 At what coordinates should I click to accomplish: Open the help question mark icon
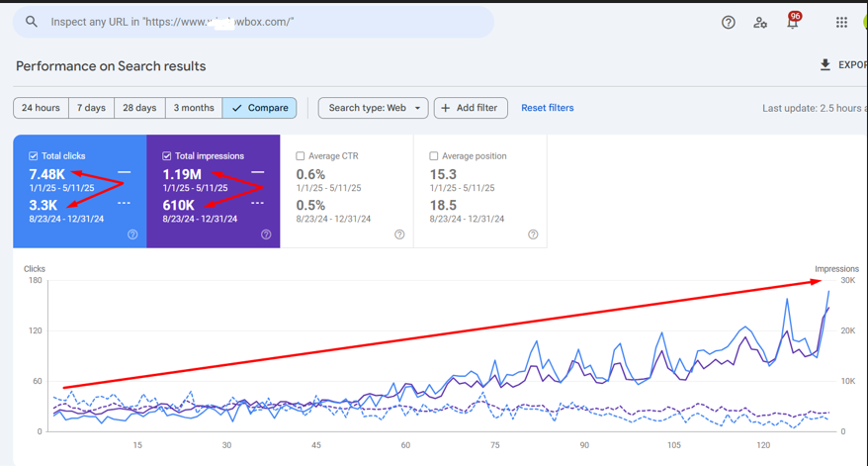tap(728, 22)
